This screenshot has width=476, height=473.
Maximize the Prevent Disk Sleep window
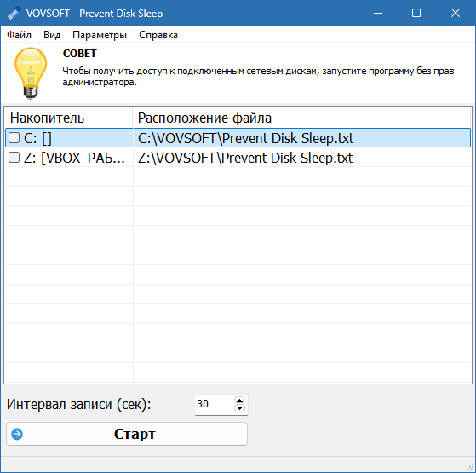(x=416, y=13)
